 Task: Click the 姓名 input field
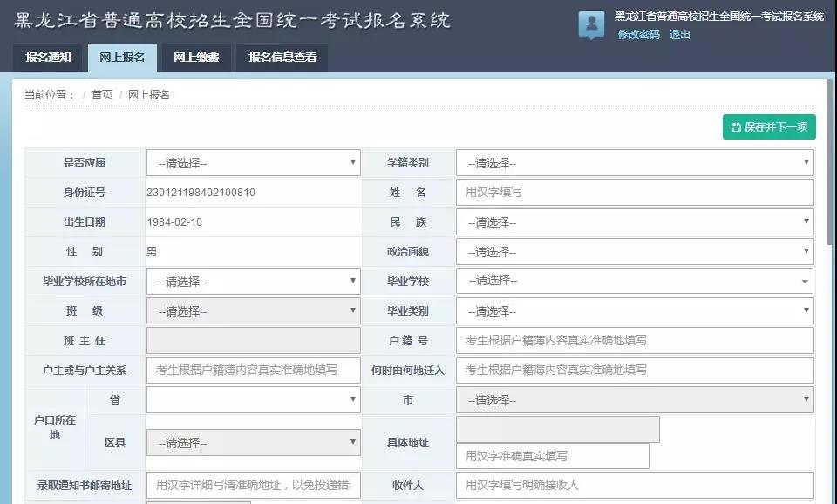click(634, 192)
